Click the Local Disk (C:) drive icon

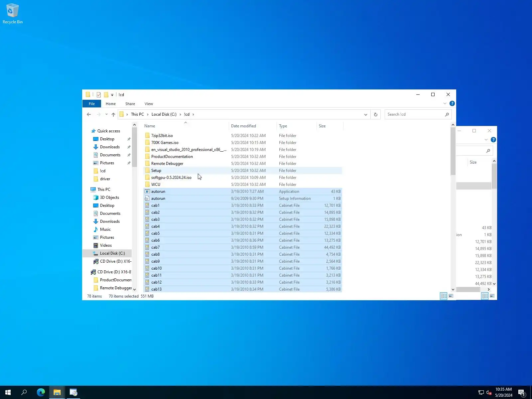coord(96,253)
